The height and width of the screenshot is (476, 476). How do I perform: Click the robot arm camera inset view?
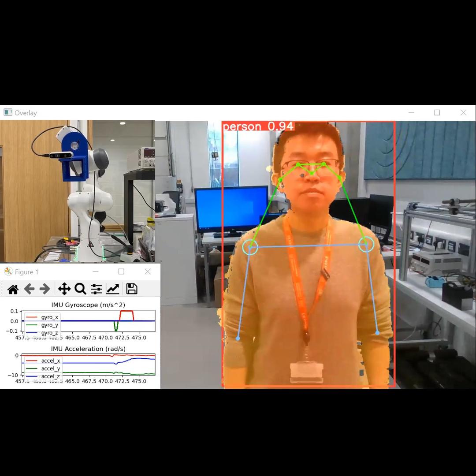click(x=77, y=190)
